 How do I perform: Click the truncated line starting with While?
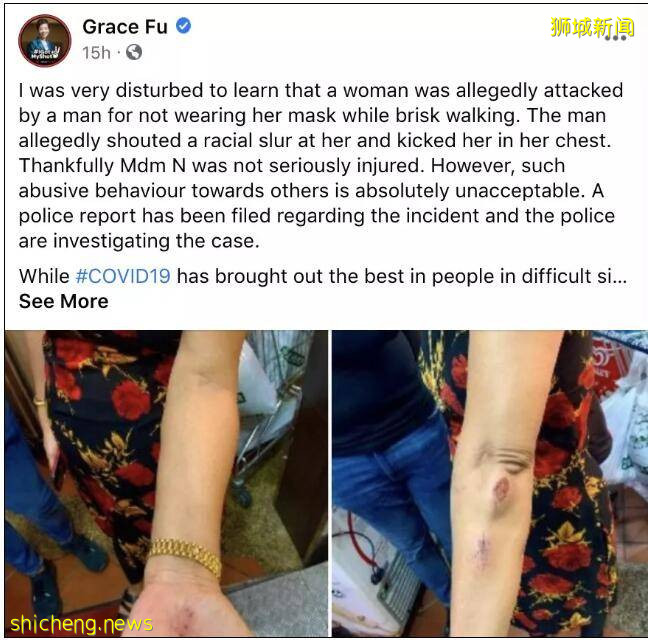pos(323,276)
